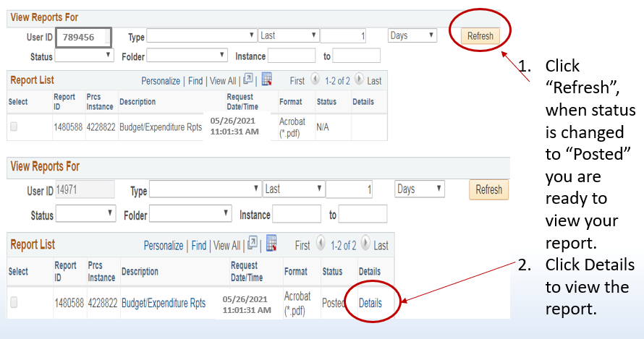
Task: Click the new-window popup icon in the Report List above the Posted row
Action: tap(253, 243)
